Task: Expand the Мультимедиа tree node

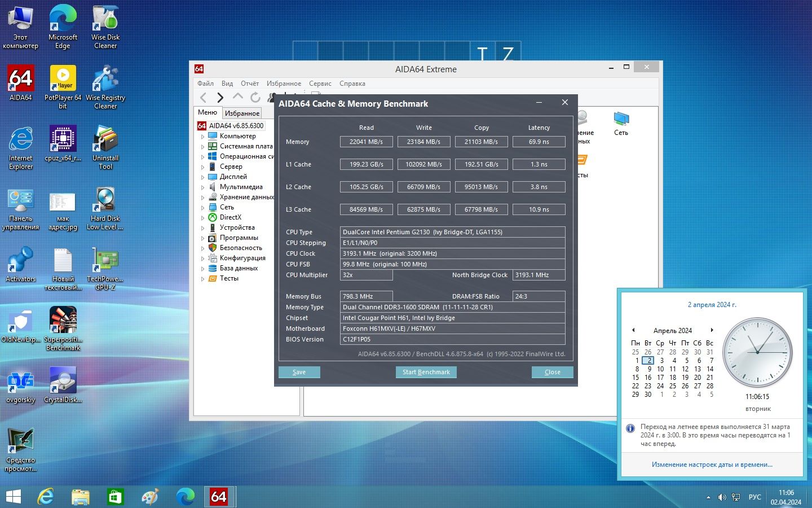Action: click(x=202, y=187)
